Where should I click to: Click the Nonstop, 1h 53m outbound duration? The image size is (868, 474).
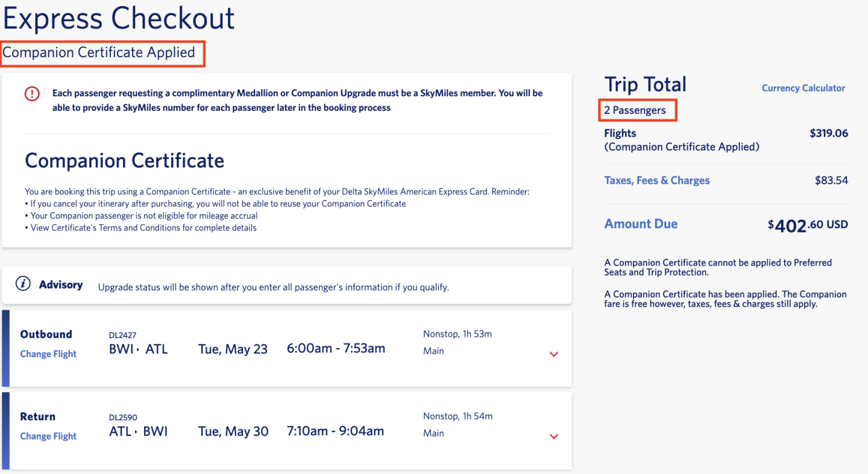pos(458,334)
